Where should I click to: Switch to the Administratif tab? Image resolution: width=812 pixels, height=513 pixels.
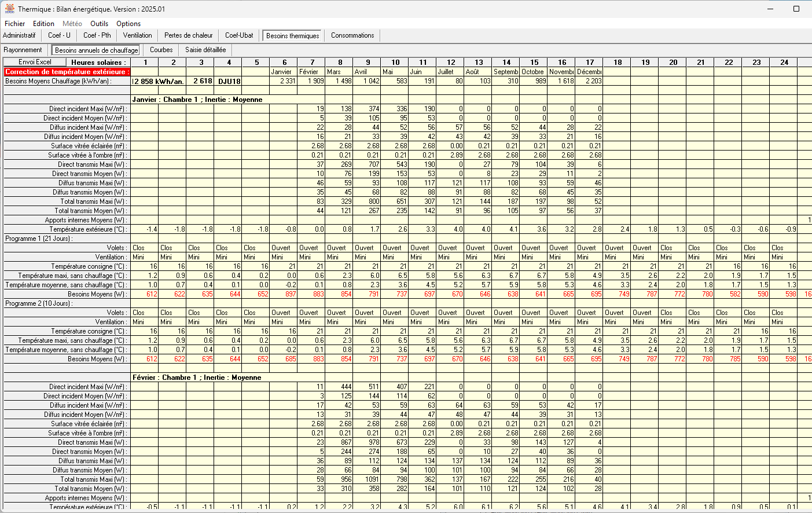[x=20, y=35]
